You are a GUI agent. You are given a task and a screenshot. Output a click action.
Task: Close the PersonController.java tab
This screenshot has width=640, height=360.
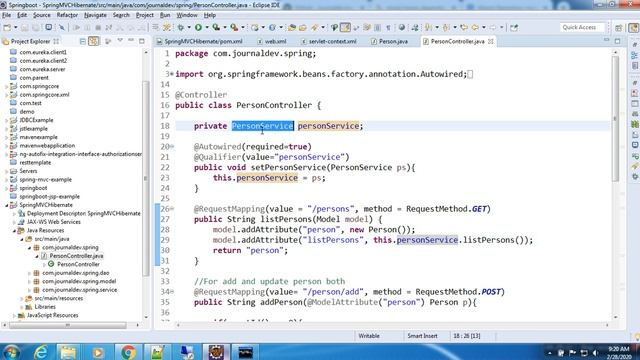point(491,41)
